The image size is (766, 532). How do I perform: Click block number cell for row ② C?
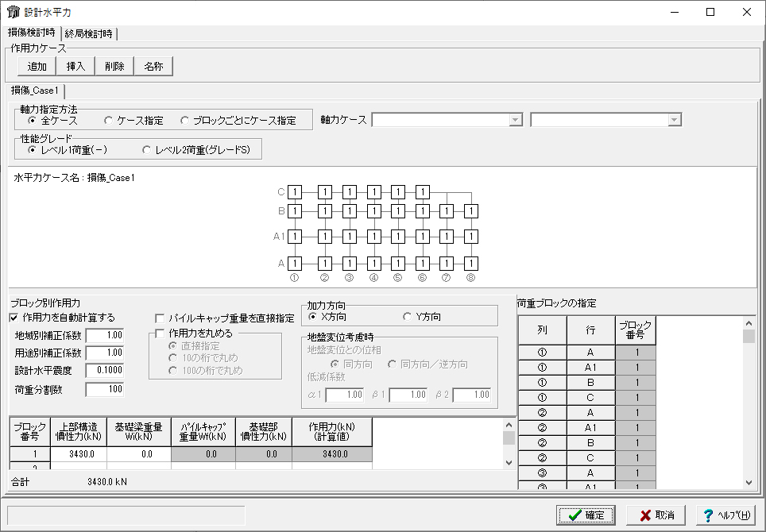(x=636, y=458)
